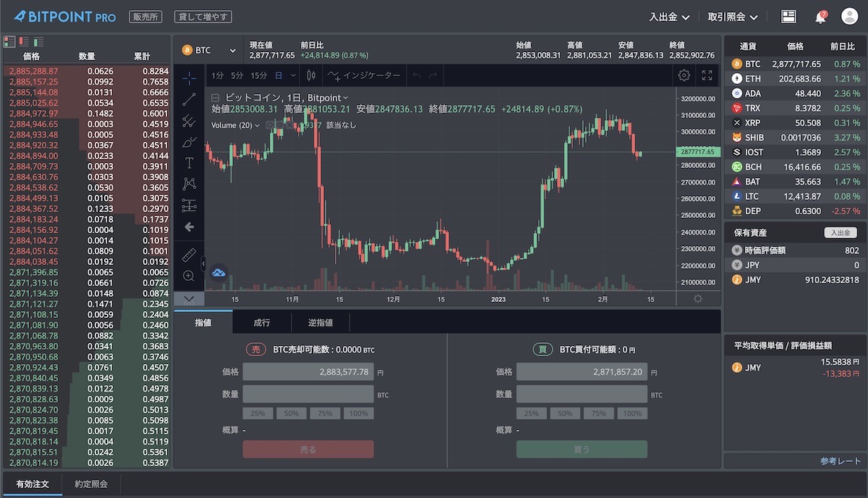
Task: Select ETH in the currency list
Action: point(795,79)
